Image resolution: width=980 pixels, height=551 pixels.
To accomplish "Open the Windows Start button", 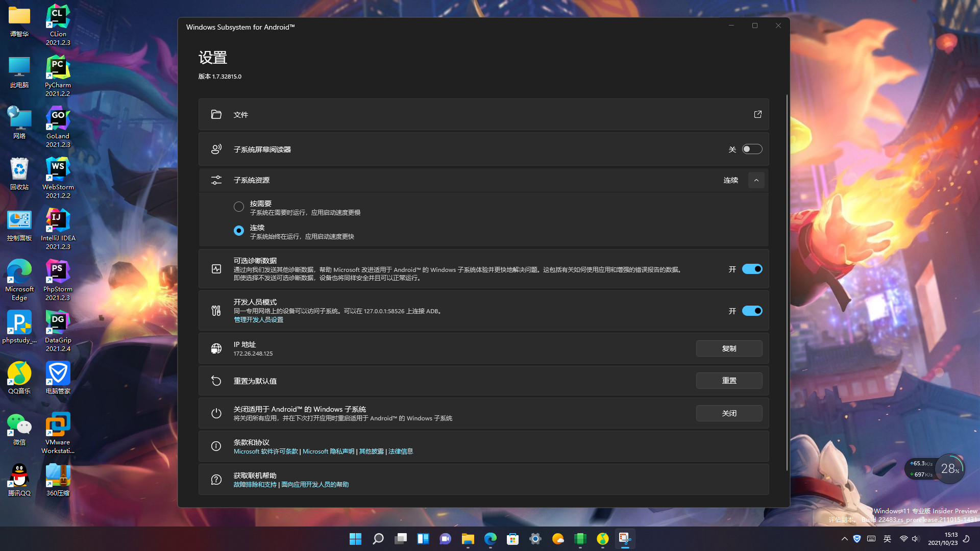I will [x=355, y=539].
